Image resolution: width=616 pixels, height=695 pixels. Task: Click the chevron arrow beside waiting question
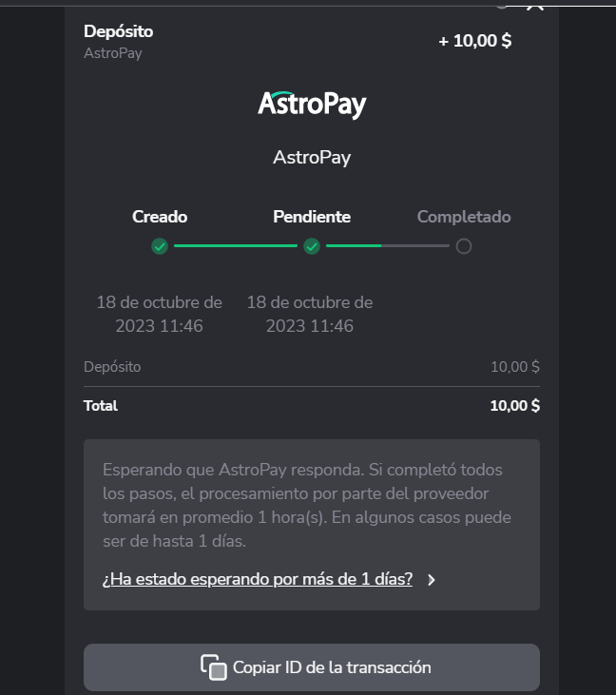tap(432, 580)
